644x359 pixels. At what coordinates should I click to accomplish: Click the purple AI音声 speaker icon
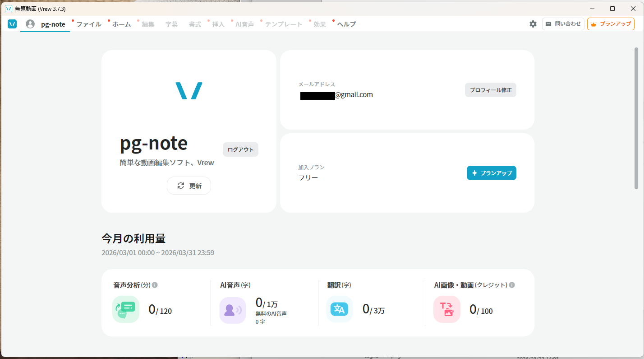point(233,310)
